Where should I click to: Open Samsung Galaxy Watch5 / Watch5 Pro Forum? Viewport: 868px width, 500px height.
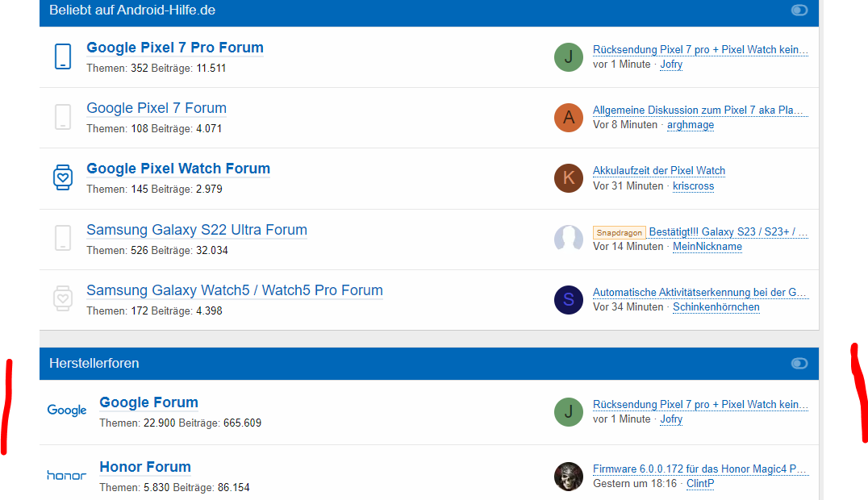coord(235,290)
